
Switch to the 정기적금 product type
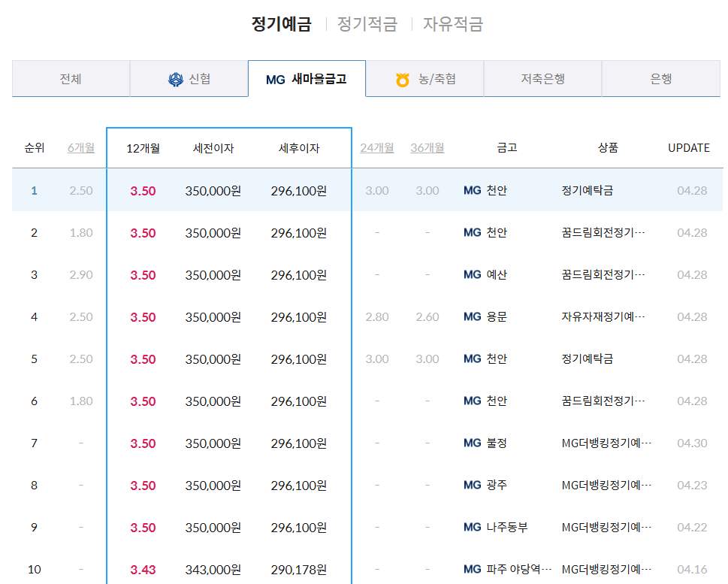tap(367, 24)
